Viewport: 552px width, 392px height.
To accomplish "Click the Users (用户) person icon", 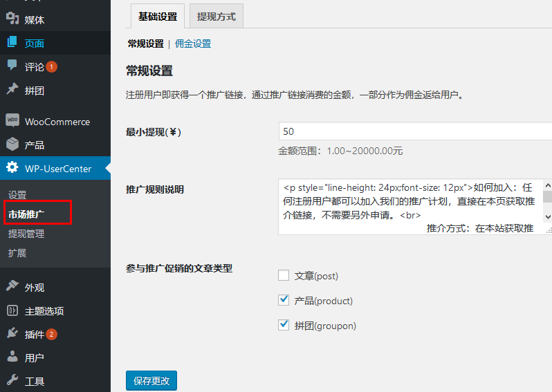I will (12, 356).
